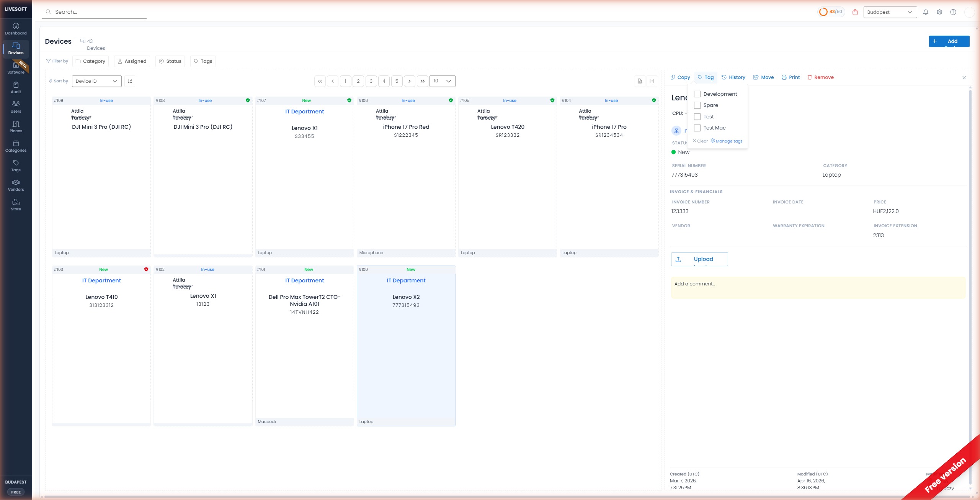Open Categories in the sidebar
The image size is (980, 500).
coord(16,146)
